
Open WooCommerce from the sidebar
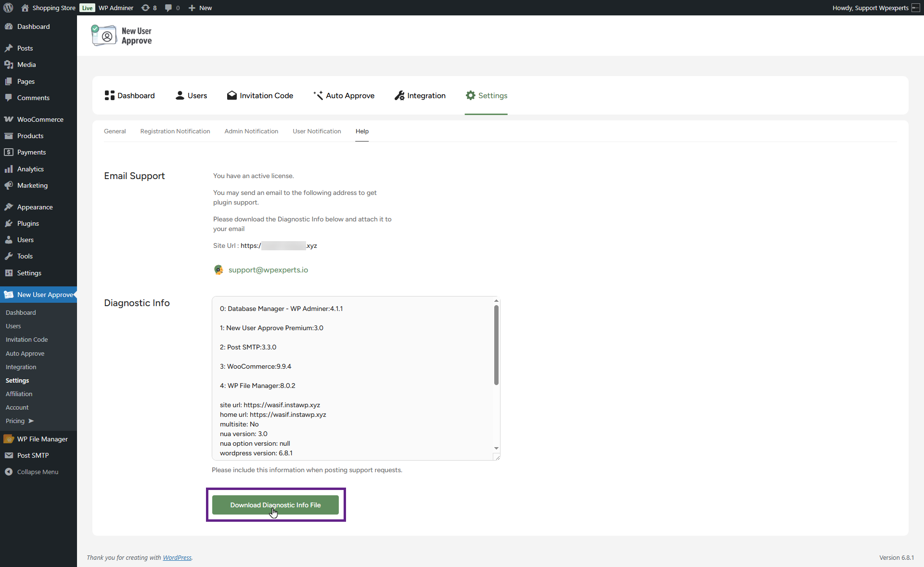[x=40, y=119]
